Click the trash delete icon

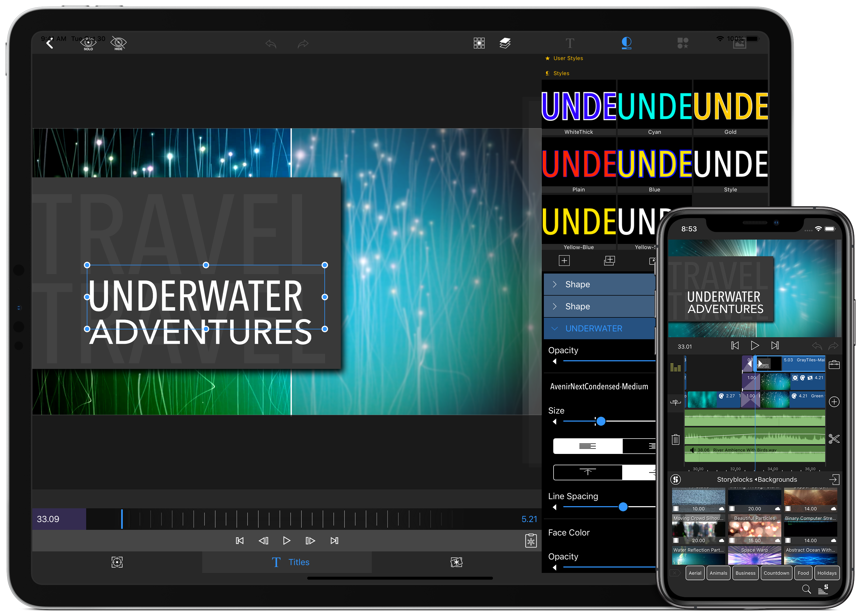coord(675,439)
